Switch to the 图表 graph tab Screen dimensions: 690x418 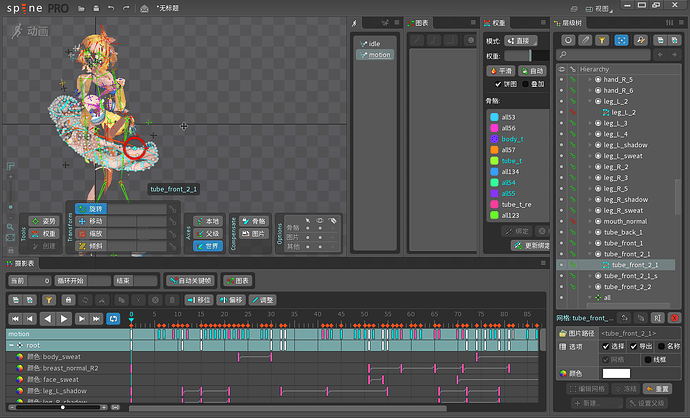[x=418, y=23]
